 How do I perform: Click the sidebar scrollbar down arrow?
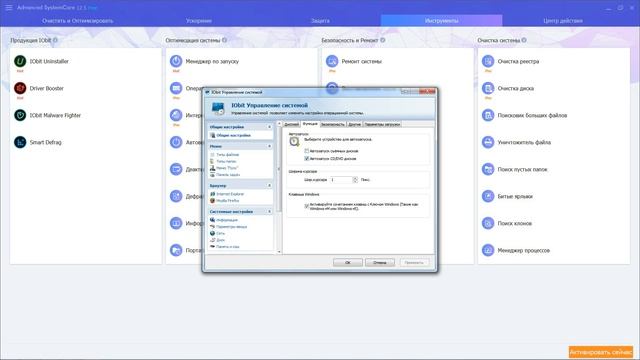(280, 251)
